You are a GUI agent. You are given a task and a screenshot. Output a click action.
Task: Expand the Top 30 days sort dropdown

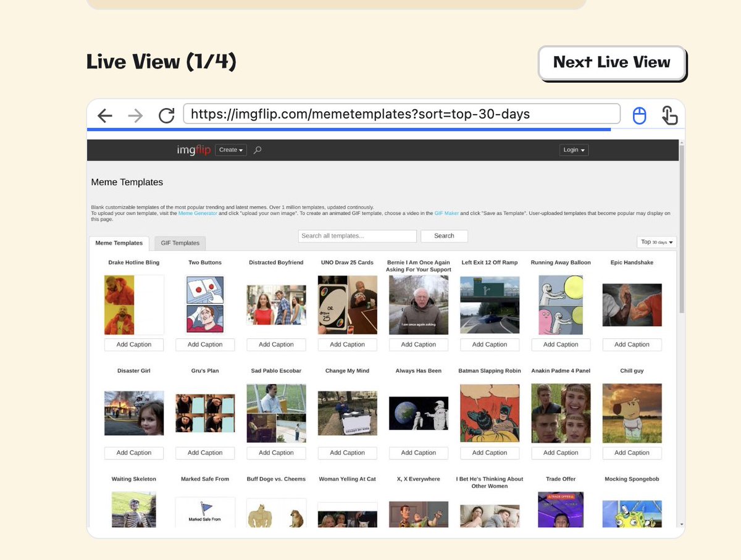pos(657,242)
